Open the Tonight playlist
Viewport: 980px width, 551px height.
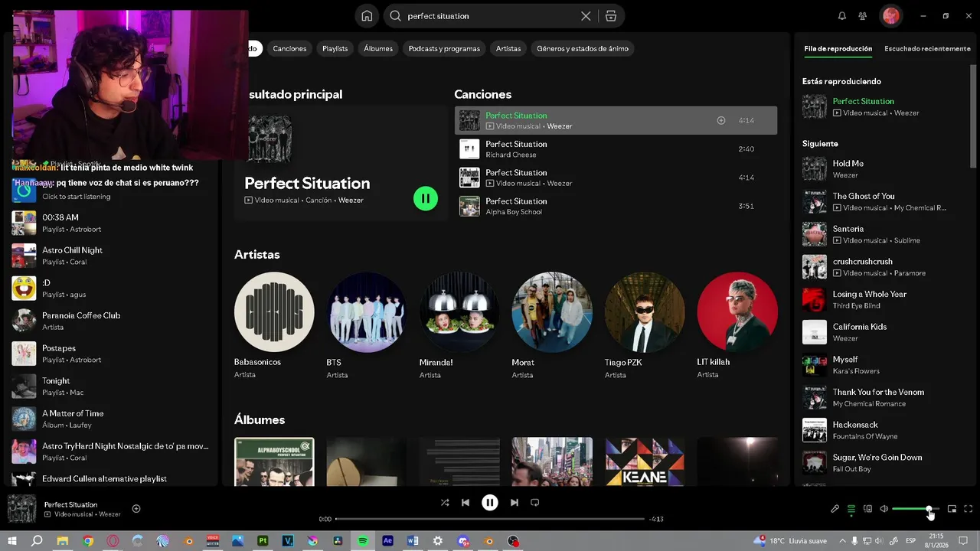click(112, 386)
